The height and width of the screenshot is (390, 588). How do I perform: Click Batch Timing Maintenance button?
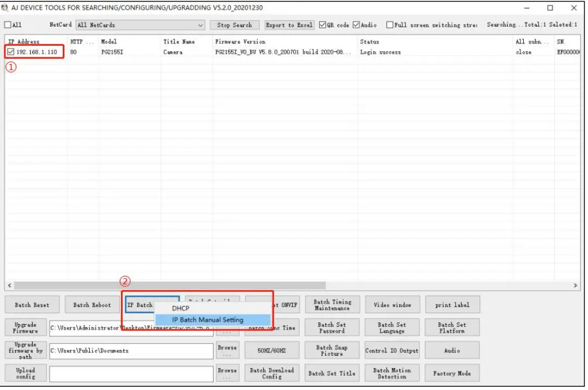[x=332, y=305]
